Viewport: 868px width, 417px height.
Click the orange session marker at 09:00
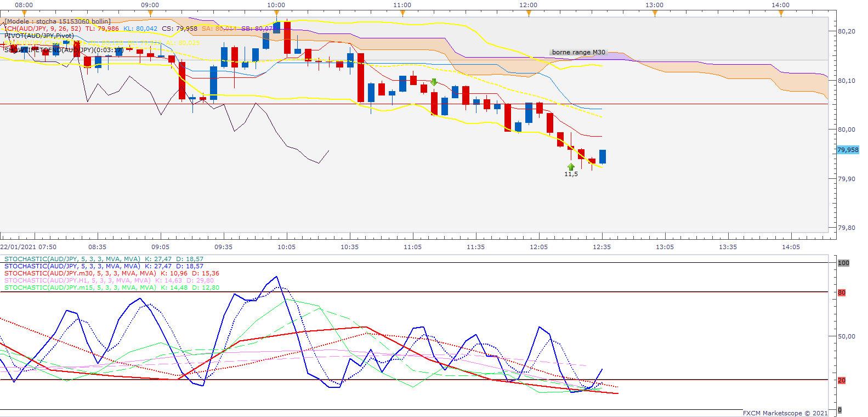pyautogui.click(x=150, y=13)
